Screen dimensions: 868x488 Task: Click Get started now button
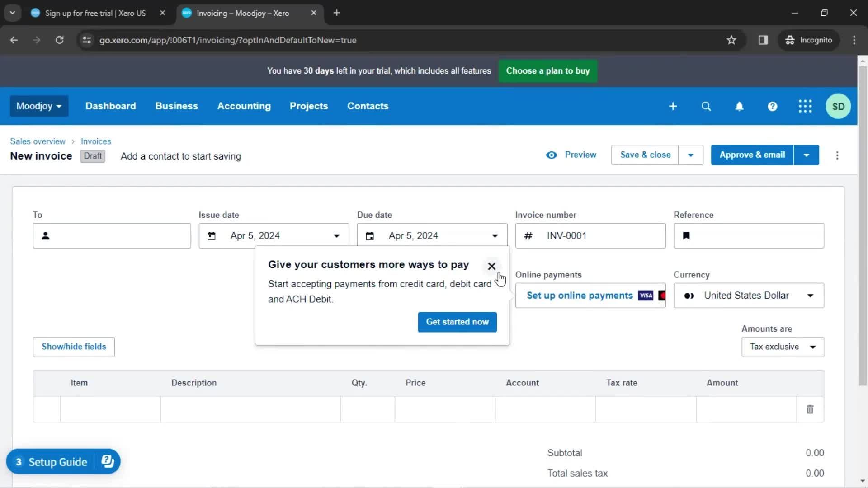point(457,322)
